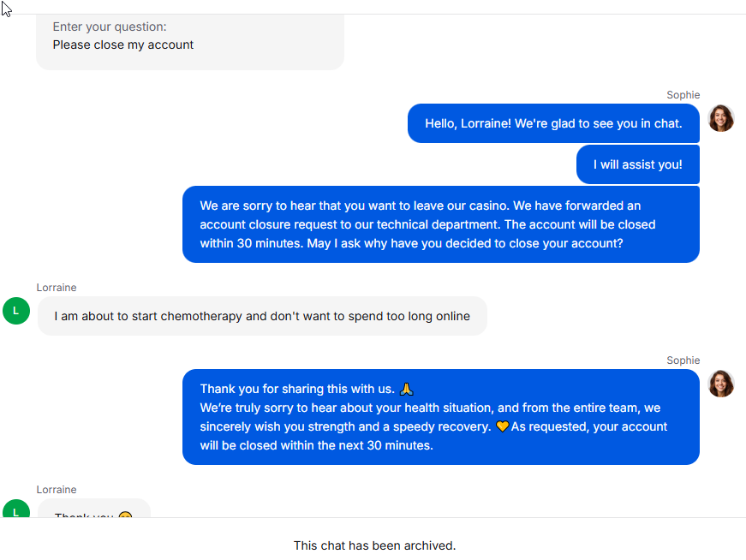
Task: Click the Sophie name label above the second reply
Action: (x=683, y=360)
